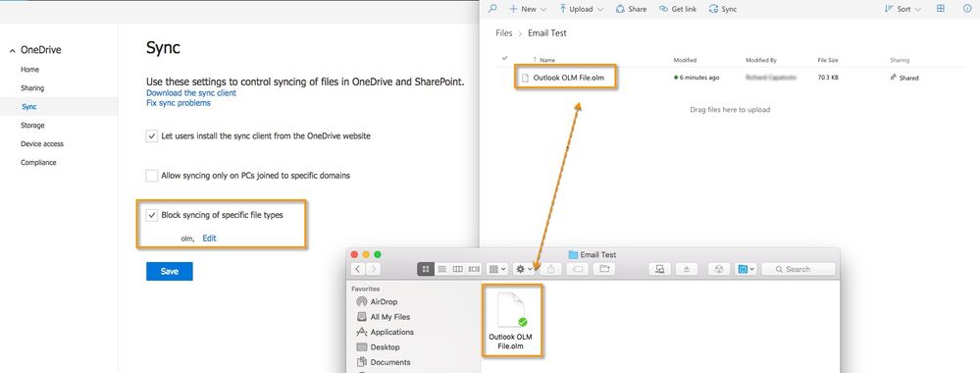Click the search magnifier in OneDrive toolbar
This screenshot has width=980, height=373.
point(492,9)
